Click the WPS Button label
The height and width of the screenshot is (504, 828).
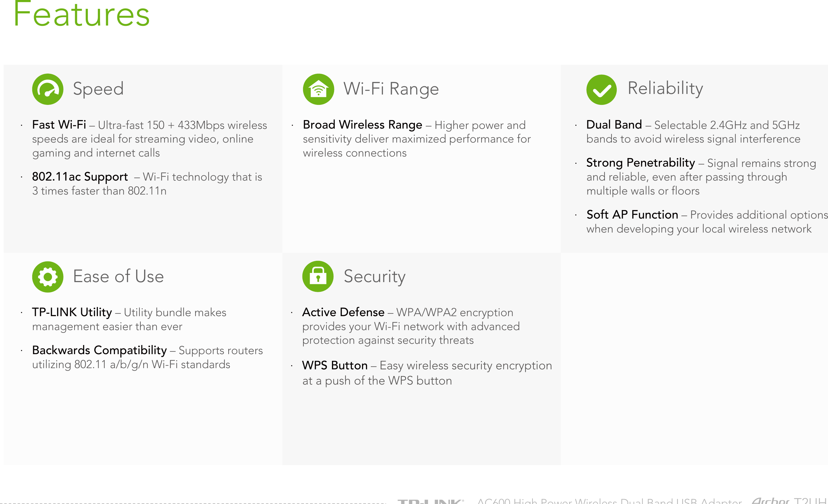[335, 365]
